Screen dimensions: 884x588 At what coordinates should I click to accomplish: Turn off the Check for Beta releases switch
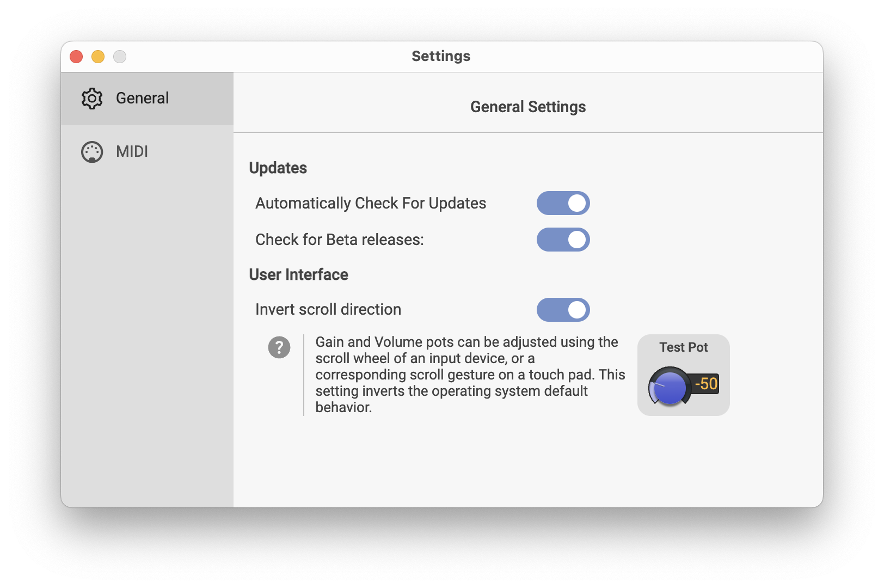click(x=563, y=240)
